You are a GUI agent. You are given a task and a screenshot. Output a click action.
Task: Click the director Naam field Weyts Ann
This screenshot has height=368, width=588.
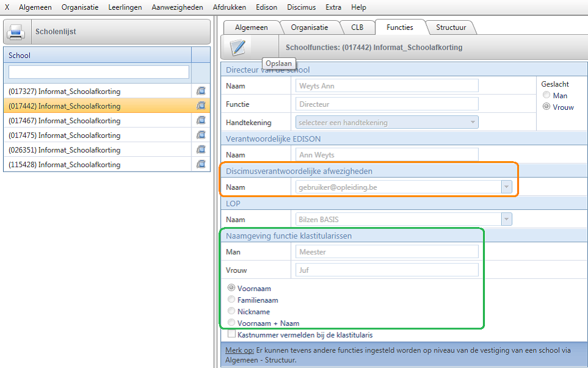pos(387,85)
